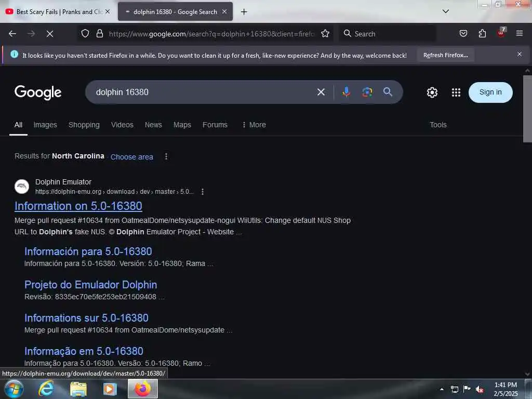Launch Internet Explorer from the taskbar
This screenshot has height=399, width=532.
point(46,389)
